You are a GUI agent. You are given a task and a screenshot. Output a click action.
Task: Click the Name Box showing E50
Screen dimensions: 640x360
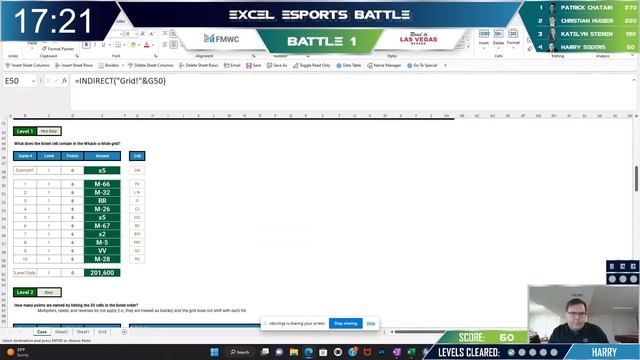[16, 81]
